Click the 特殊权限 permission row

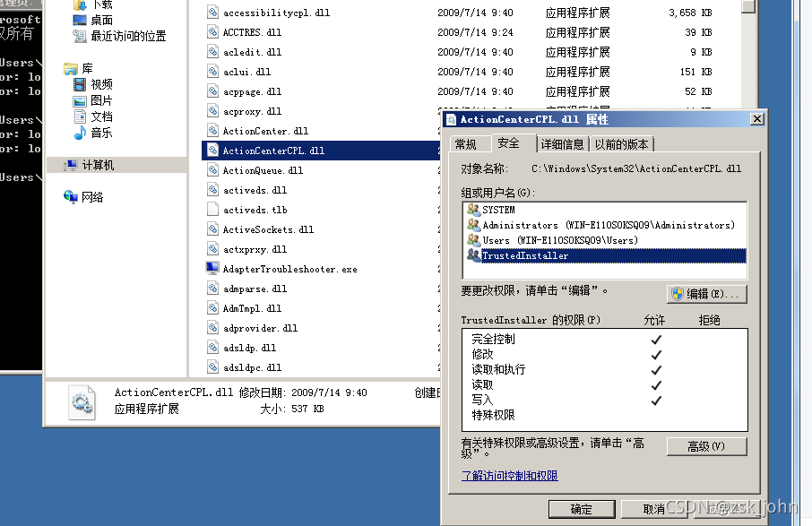tap(605, 415)
